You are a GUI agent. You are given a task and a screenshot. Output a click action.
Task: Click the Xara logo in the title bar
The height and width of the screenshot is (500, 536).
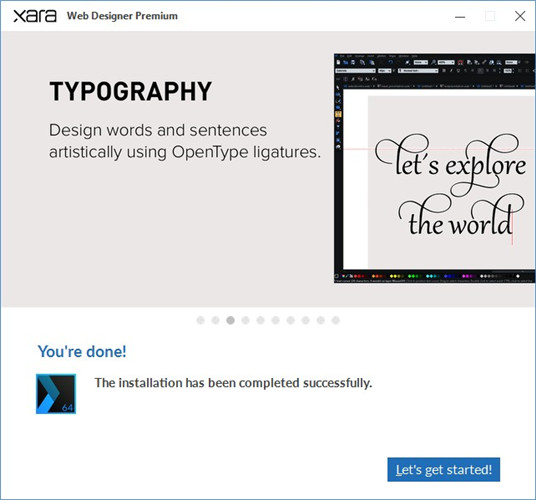coord(35,16)
